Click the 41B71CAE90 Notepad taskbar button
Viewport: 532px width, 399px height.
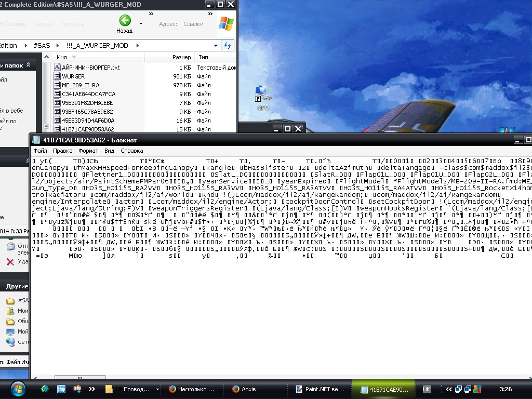point(384,389)
